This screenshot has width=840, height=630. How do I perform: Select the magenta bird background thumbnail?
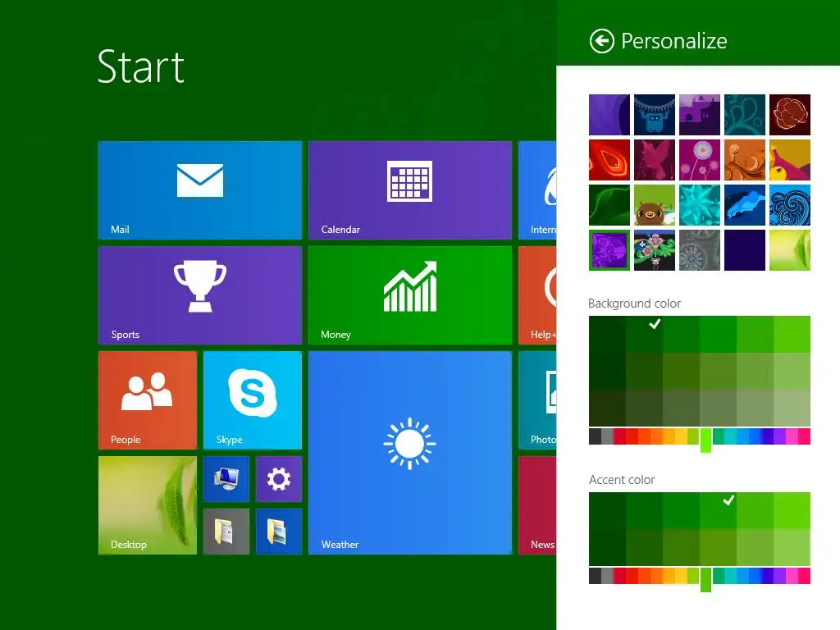pos(654,160)
